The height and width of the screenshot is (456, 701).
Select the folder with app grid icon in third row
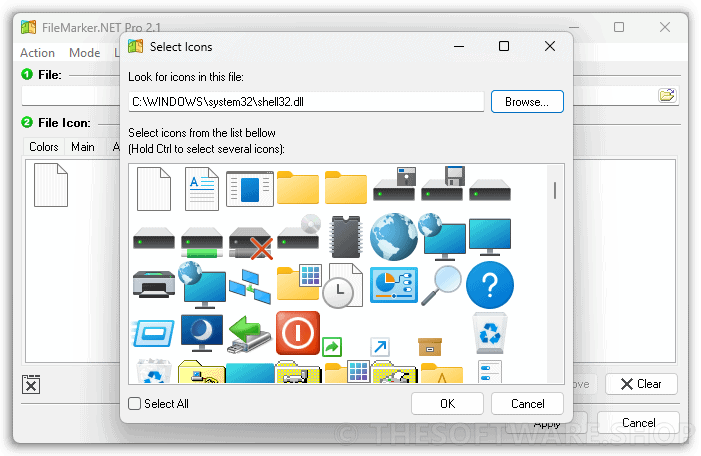[299, 283]
